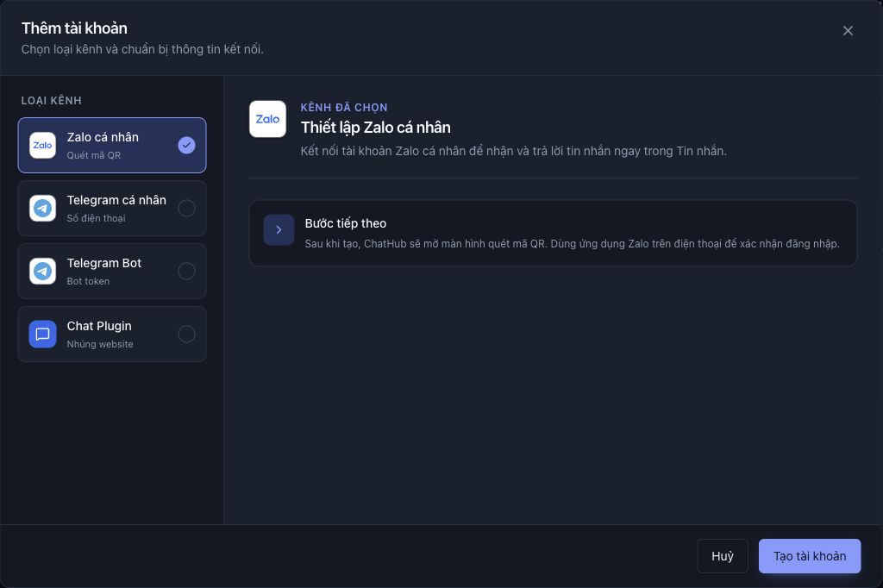
Task: Click the Quét mã QR subtitle
Action: [x=93, y=155]
